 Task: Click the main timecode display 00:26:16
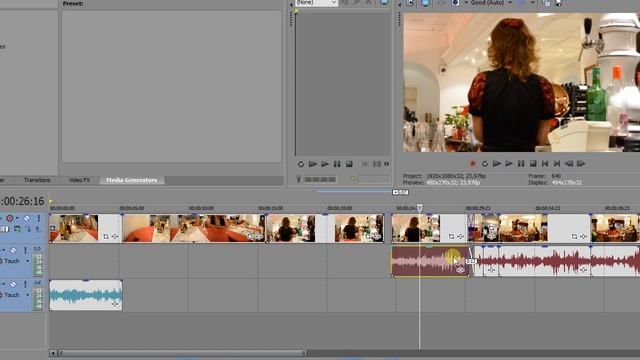point(22,201)
